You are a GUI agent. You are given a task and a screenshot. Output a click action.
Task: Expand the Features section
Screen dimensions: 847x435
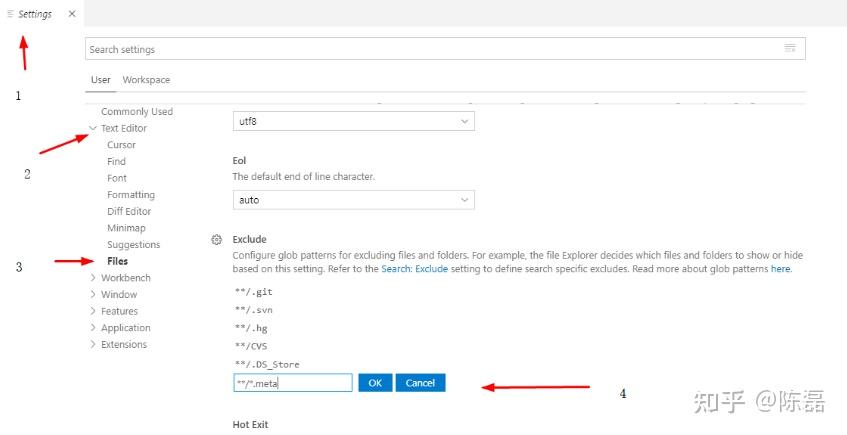[x=93, y=312]
